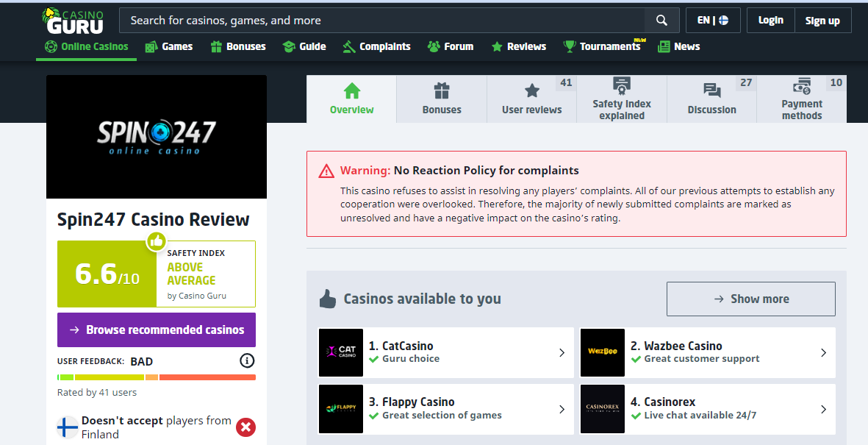The height and width of the screenshot is (445, 868).
Task: Click the Finland flag icon
Action: (68, 427)
